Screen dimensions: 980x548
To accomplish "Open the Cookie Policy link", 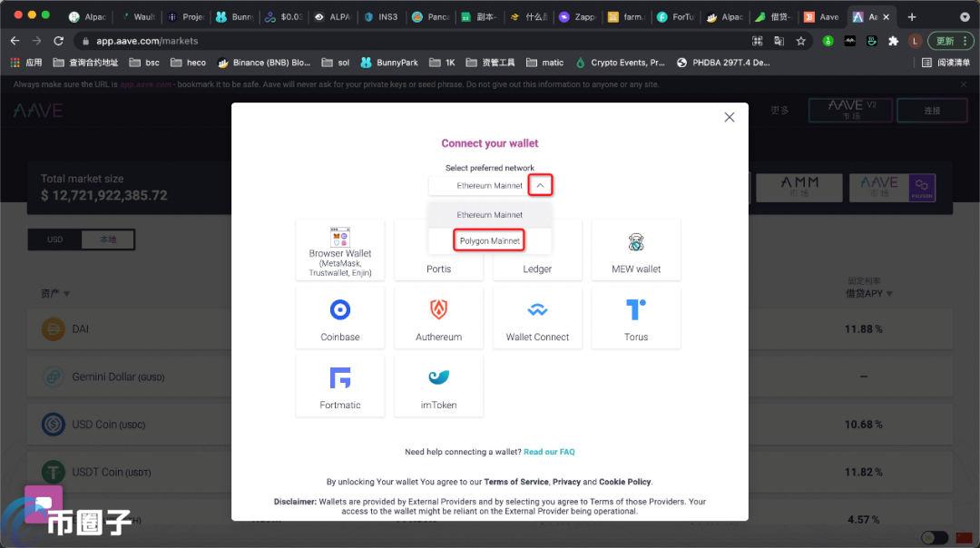I will (625, 482).
